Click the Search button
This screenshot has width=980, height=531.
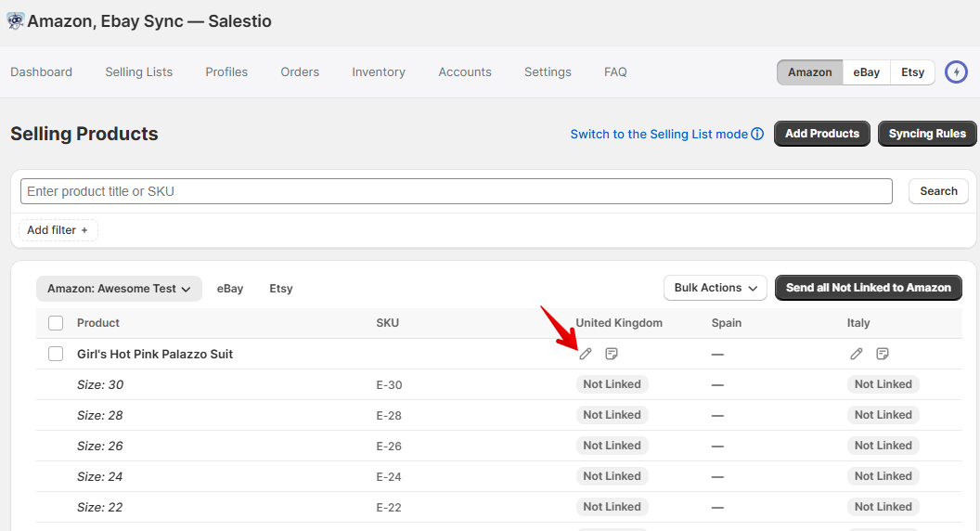pyautogui.click(x=938, y=191)
